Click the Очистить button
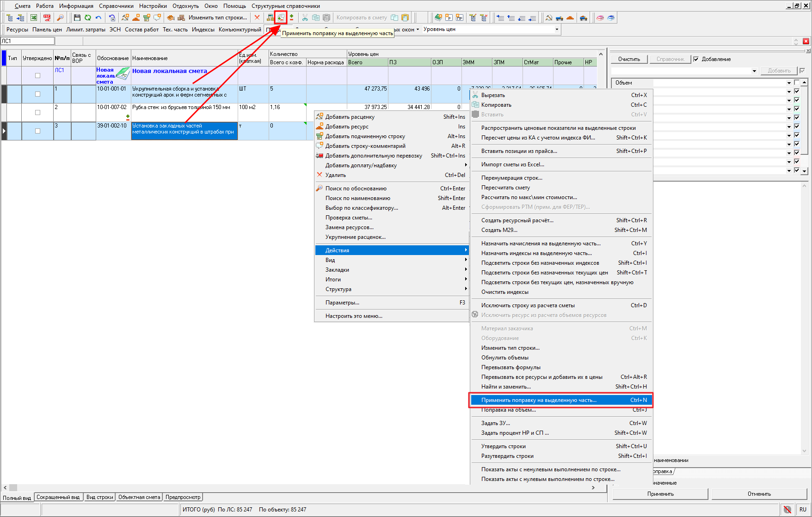The height and width of the screenshot is (517, 812). point(629,59)
